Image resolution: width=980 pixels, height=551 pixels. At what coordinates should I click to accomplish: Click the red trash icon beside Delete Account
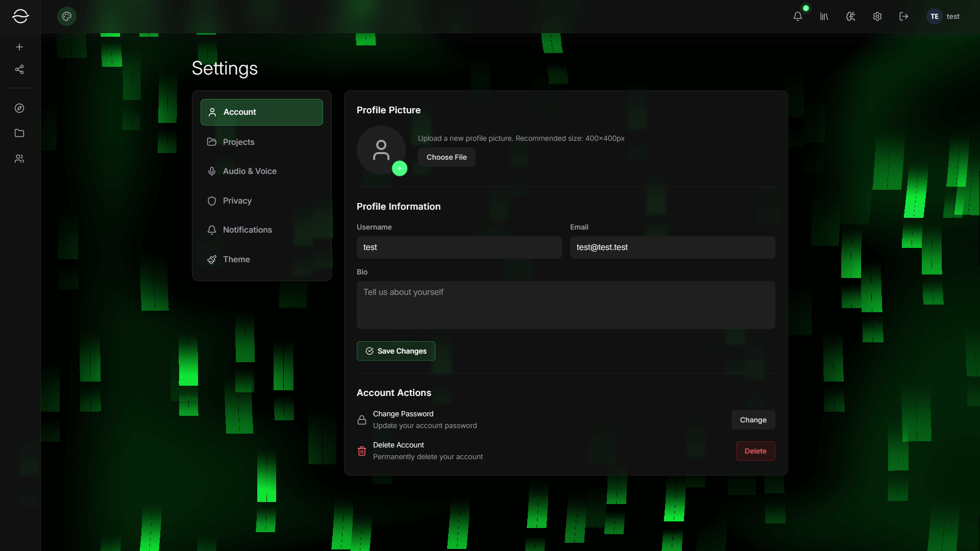tap(362, 451)
